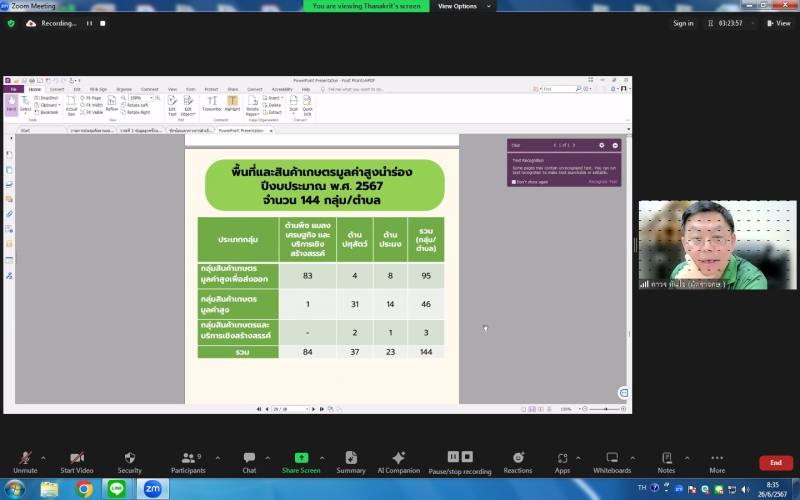Open Zoom Security options
800x500 pixels.
click(x=129, y=462)
